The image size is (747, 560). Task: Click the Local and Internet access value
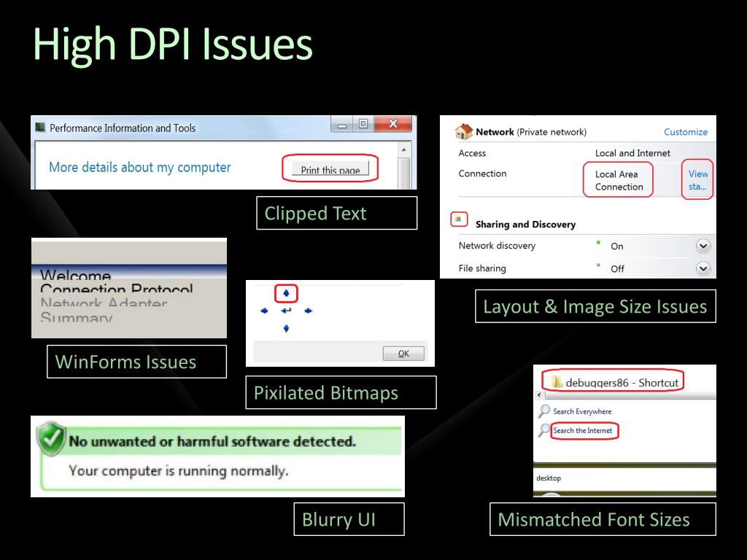pyautogui.click(x=632, y=153)
